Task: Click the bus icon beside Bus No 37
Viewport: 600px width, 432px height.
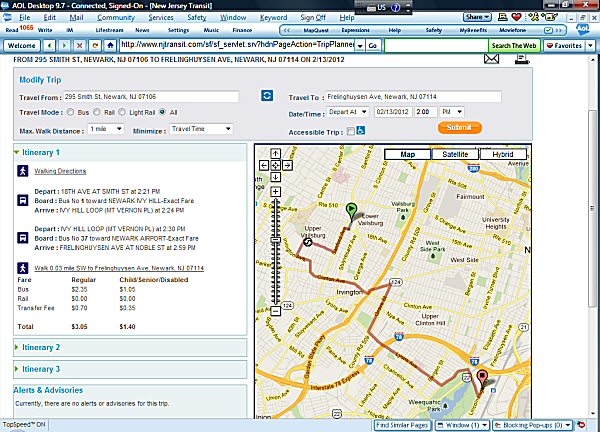Action: (x=23, y=238)
